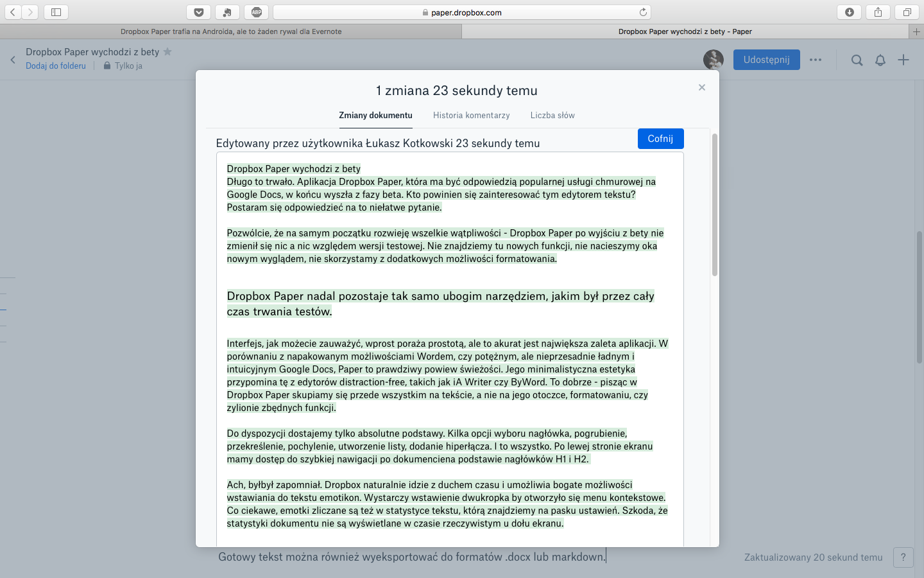Click Zaktualizowany 20 sekund temu status

[x=814, y=557]
